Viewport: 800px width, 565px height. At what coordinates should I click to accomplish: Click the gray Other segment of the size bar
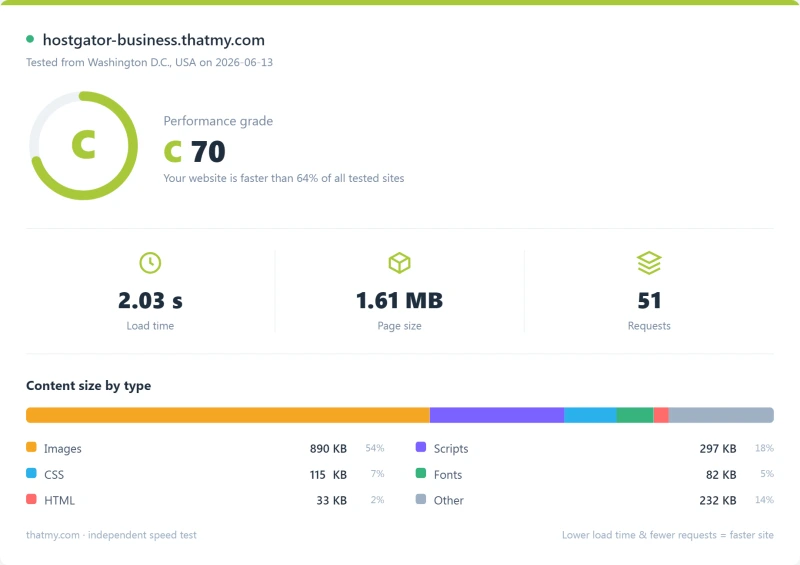click(x=721, y=415)
